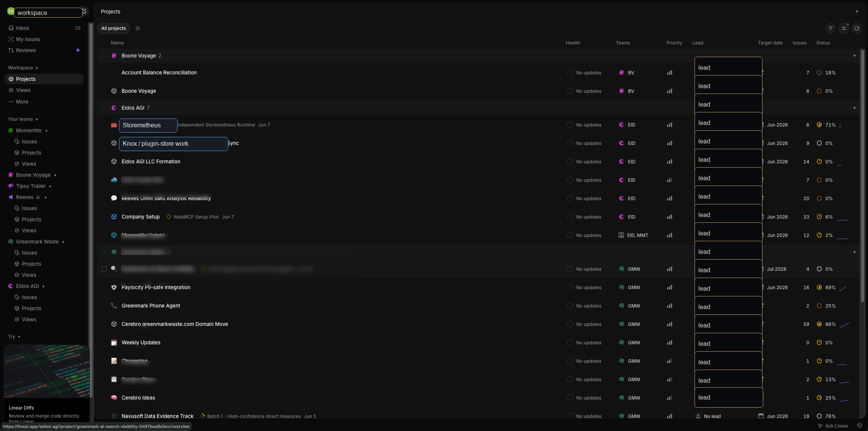Sort by the Name column header
The width and height of the screenshot is (868, 431).
117,43
